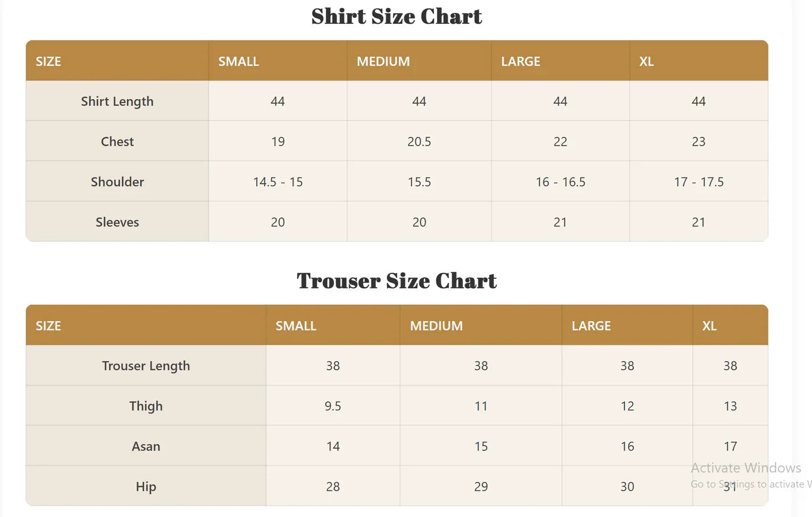Select the MEDIUM column header in shirt chart
The width and height of the screenshot is (812, 517).
click(x=383, y=61)
